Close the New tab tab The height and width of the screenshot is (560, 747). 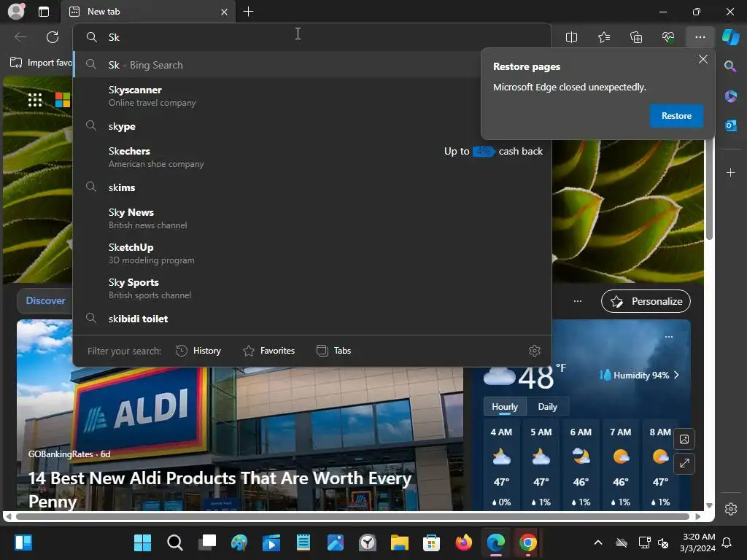(x=224, y=12)
